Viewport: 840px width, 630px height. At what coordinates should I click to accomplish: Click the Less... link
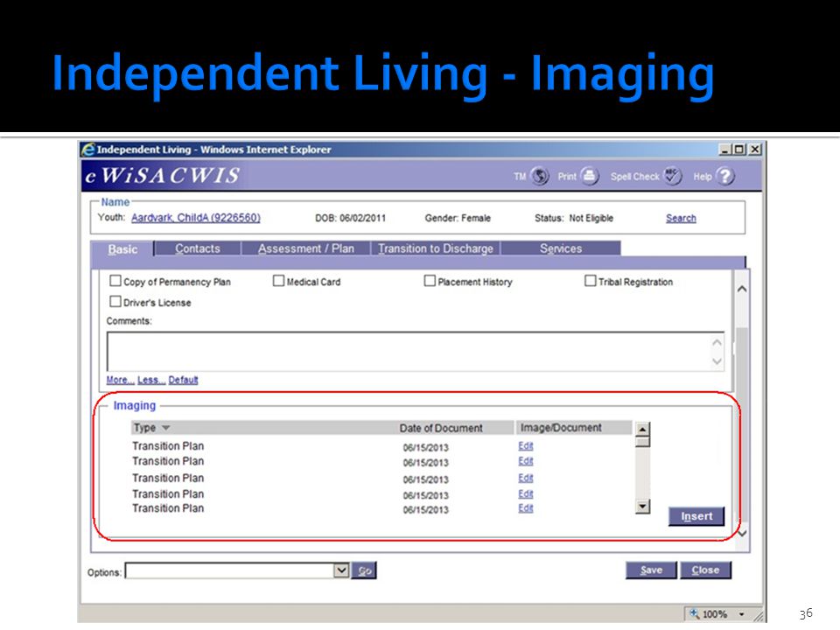pos(151,380)
